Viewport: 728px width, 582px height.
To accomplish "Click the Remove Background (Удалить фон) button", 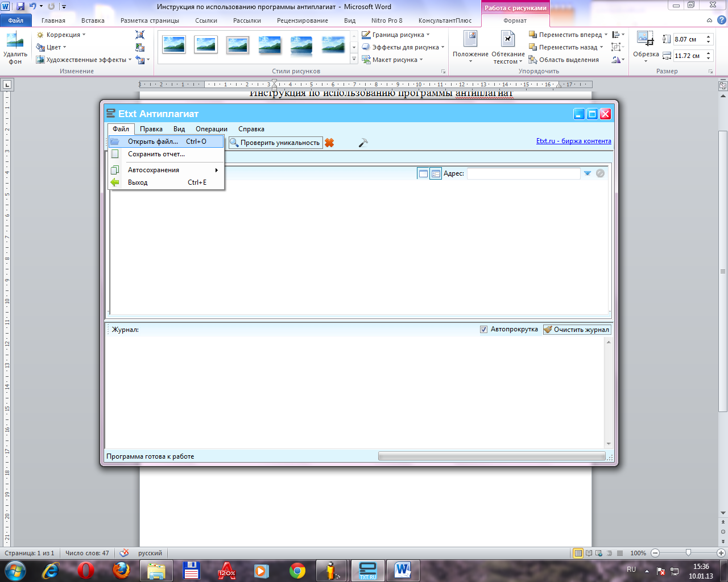I will click(15, 48).
